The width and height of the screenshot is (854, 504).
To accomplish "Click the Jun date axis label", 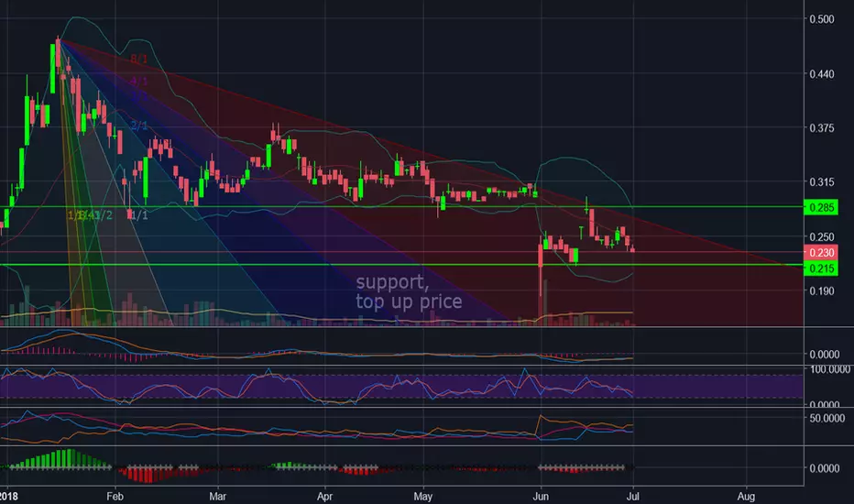I will (541, 497).
